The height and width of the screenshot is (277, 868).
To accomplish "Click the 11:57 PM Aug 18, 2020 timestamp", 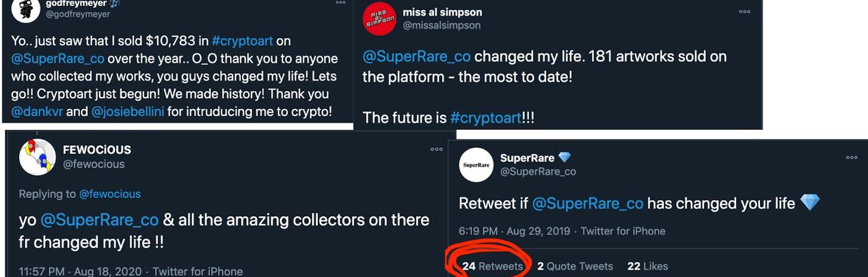I will [x=80, y=272].
